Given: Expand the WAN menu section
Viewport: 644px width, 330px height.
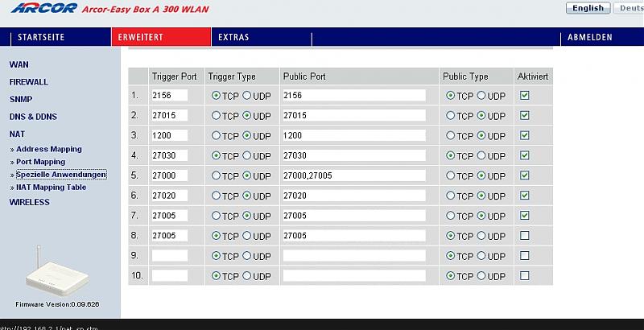Looking at the screenshot, I should 19,64.
